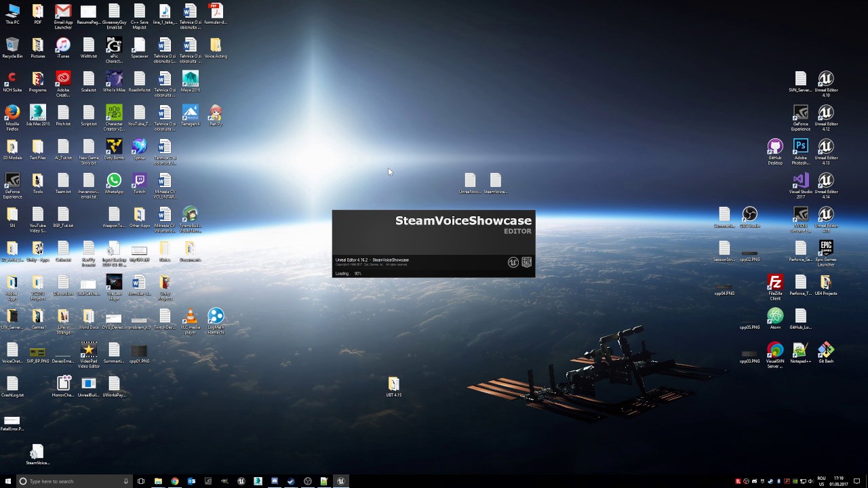This screenshot has height=488, width=868.
Task: Select the Unreal Editor 4.14 shortcut
Action: pos(826,186)
